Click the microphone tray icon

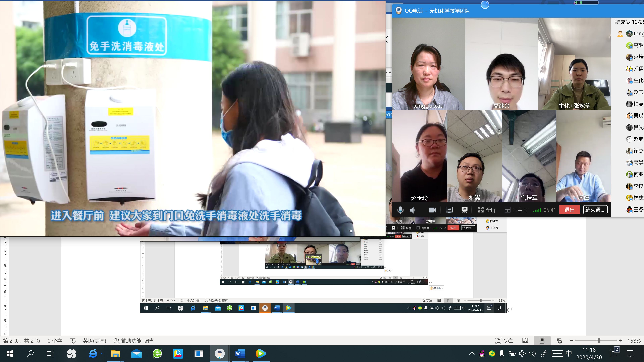coord(502,353)
